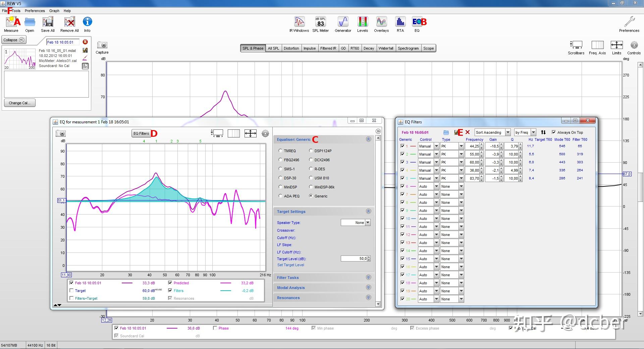Open the Sort Ascending dropdown
Screen dimensions: 644x349
[x=508, y=132]
